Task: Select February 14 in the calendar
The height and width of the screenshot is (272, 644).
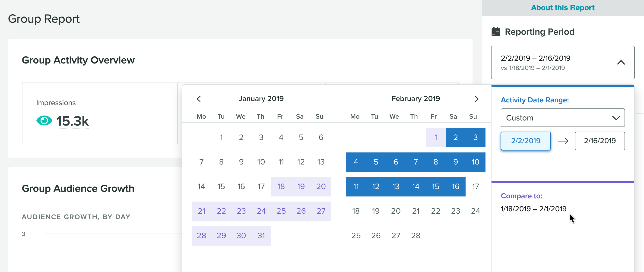Action: (x=416, y=187)
